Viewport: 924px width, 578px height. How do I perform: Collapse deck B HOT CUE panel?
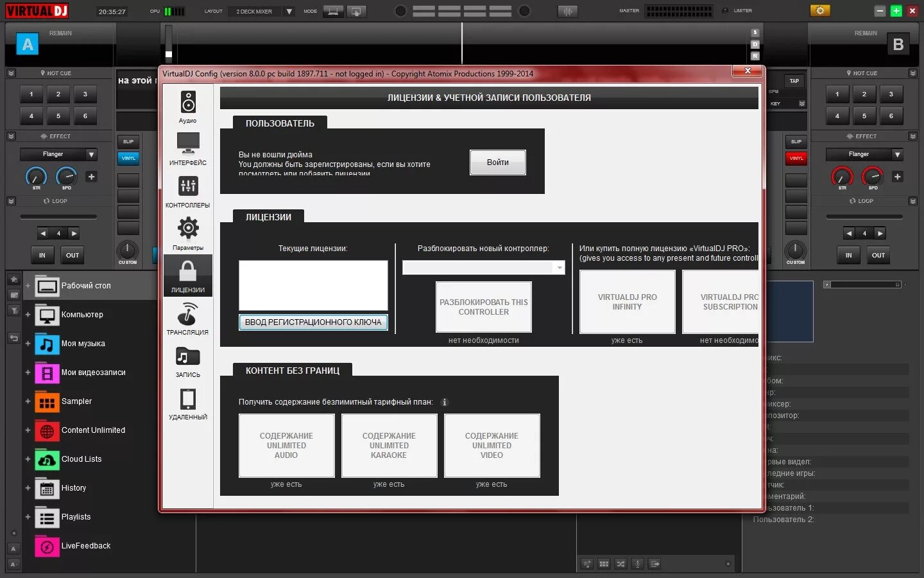tap(913, 73)
